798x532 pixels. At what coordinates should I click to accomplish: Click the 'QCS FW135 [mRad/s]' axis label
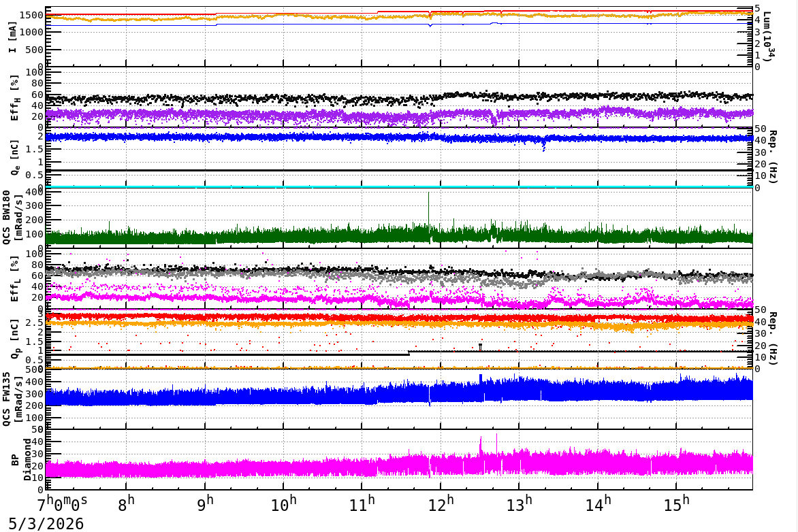click(x=13, y=399)
